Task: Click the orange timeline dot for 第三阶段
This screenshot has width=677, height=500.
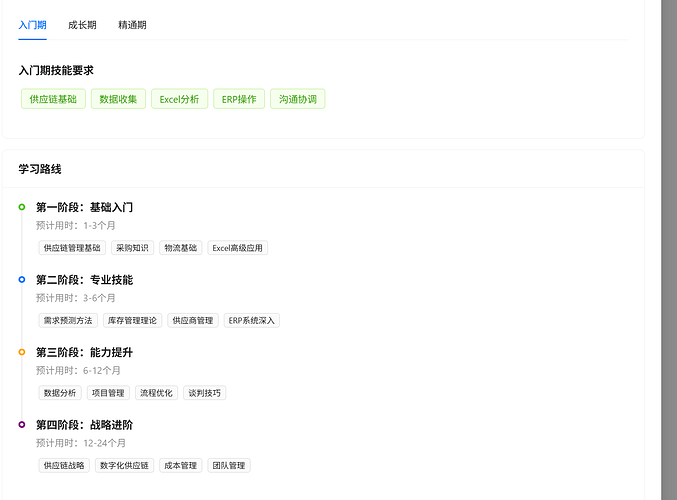Action: click(x=22, y=352)
